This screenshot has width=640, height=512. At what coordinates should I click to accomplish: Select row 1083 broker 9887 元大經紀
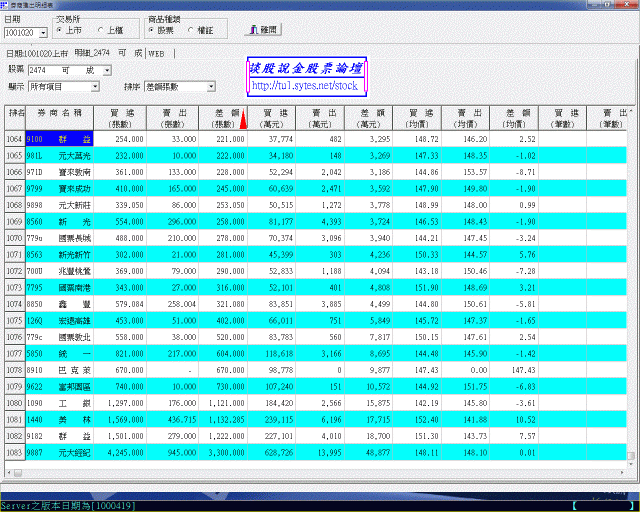pos(60,453)
